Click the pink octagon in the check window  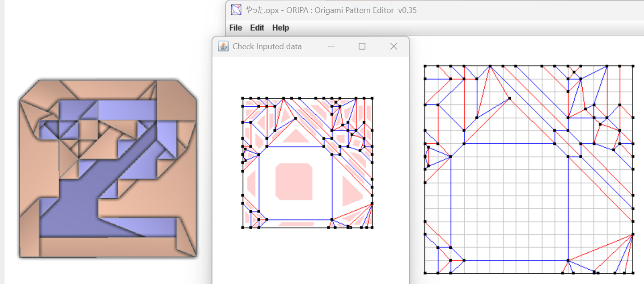tap(294, 181)
